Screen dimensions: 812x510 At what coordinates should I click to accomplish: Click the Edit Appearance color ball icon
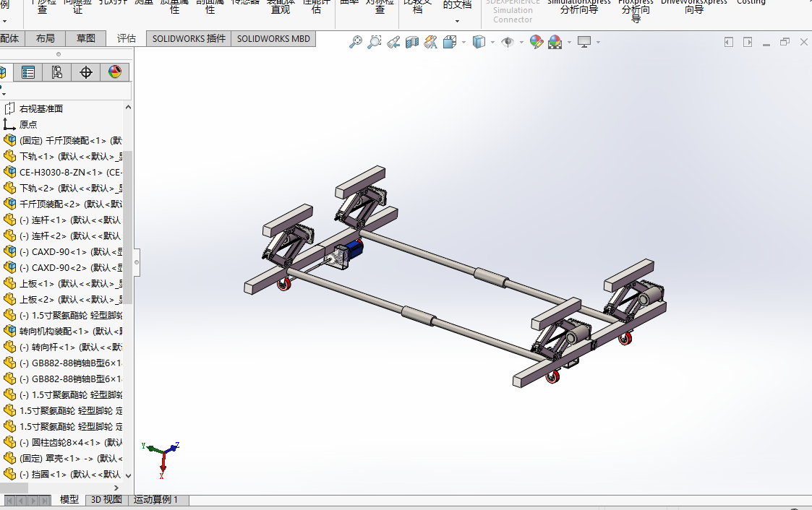tap(537, 42)
